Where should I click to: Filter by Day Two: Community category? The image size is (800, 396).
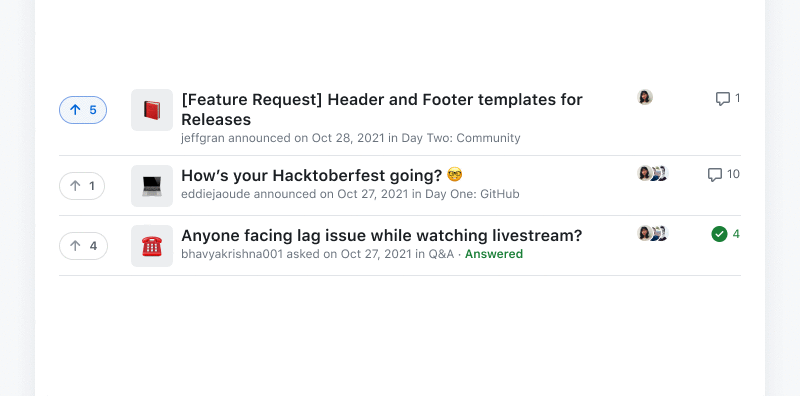(x=461, y=138)
